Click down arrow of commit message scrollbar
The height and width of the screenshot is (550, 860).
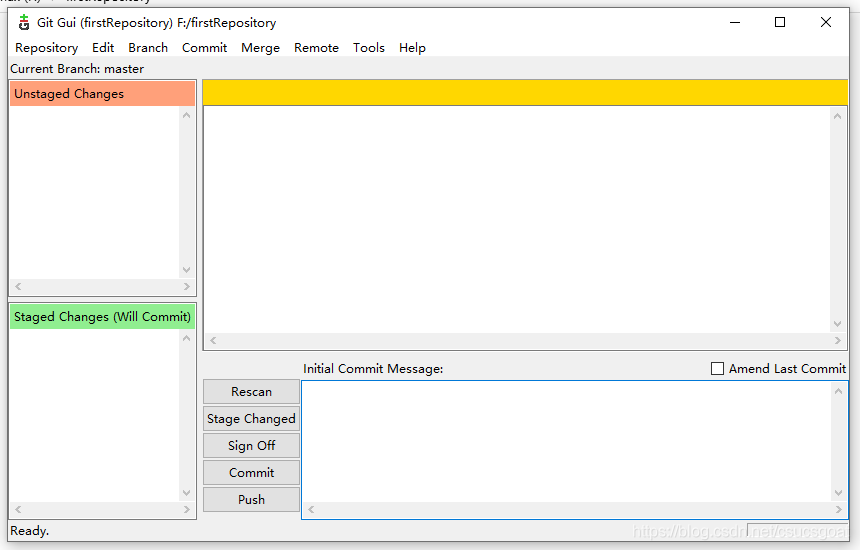pyautogui.click(x=839, y=493)
